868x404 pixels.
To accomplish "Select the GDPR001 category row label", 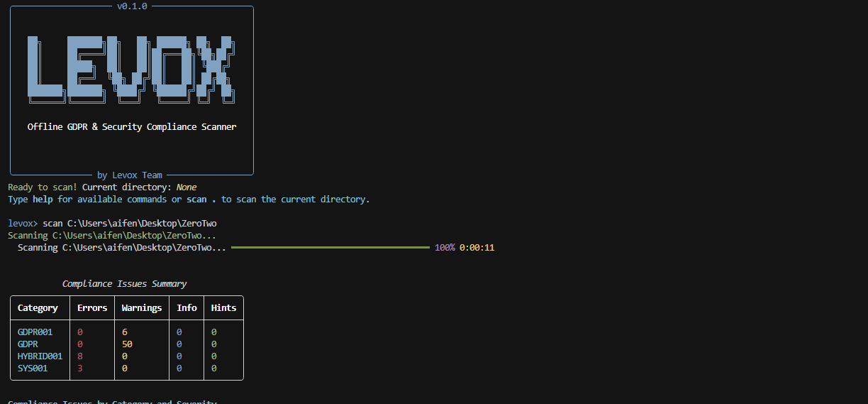I will (35, 332).
